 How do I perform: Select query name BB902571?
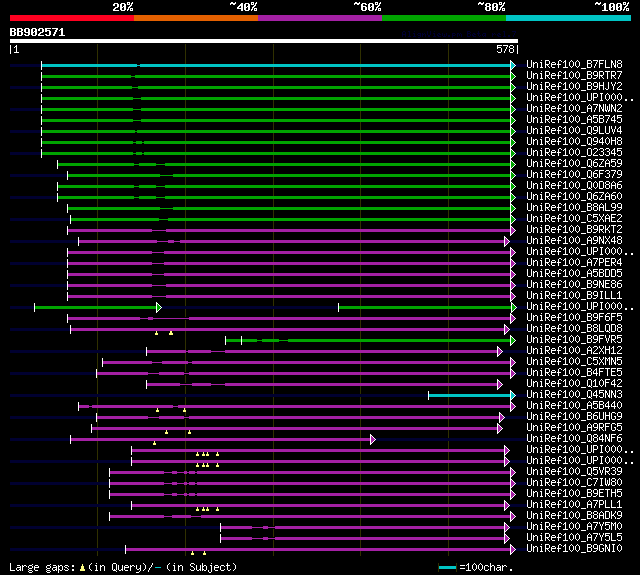37,32
